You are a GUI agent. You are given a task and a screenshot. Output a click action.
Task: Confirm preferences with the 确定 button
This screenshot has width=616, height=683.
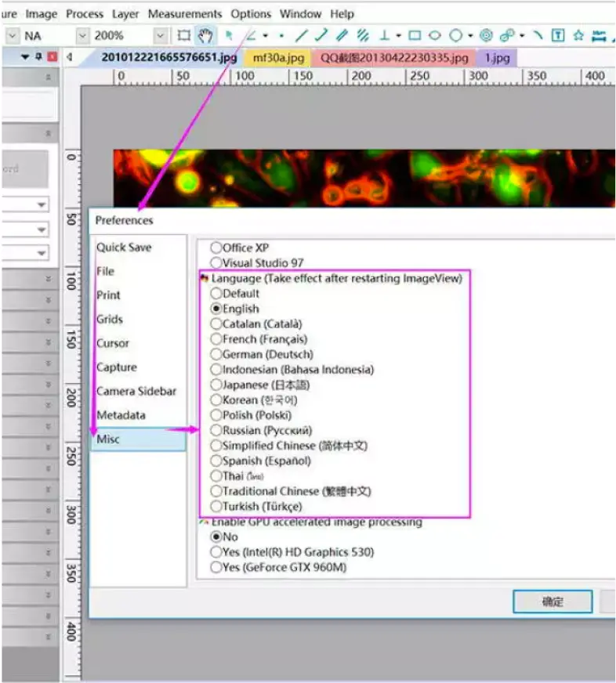[553, 602]
